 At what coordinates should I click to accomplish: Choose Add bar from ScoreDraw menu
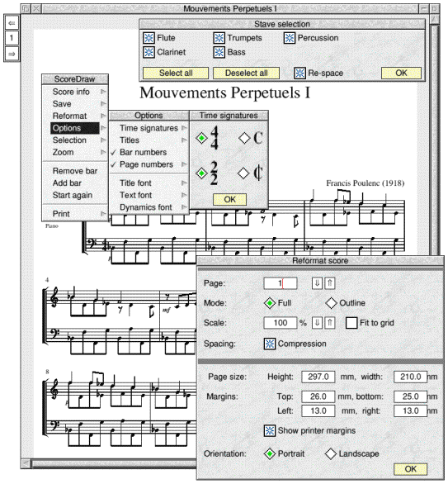coord(75,183)
